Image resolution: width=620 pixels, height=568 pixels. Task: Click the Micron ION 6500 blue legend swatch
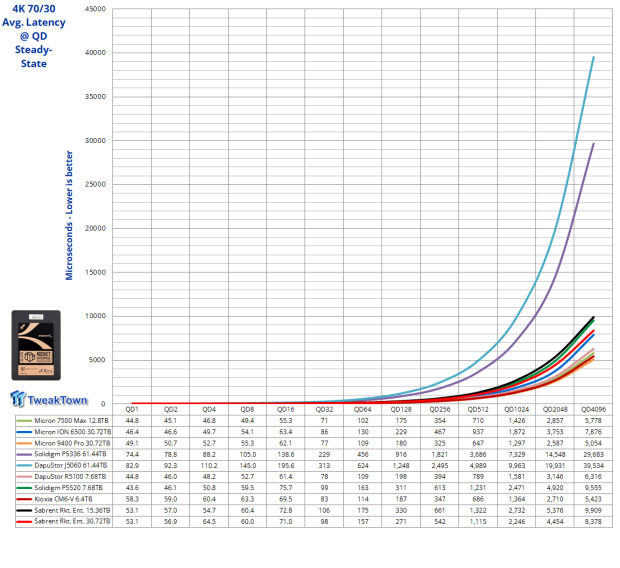[x=24, y=432]
